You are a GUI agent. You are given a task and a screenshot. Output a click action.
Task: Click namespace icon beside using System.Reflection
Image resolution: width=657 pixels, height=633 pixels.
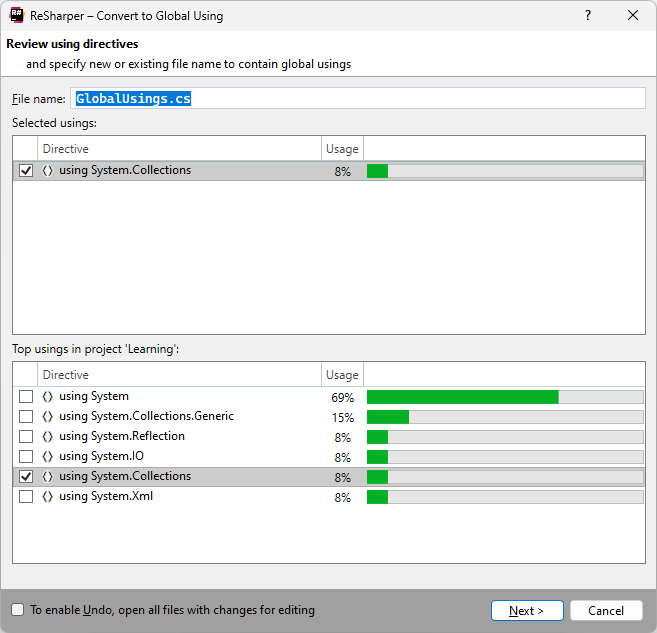click(x=48, y=437)
